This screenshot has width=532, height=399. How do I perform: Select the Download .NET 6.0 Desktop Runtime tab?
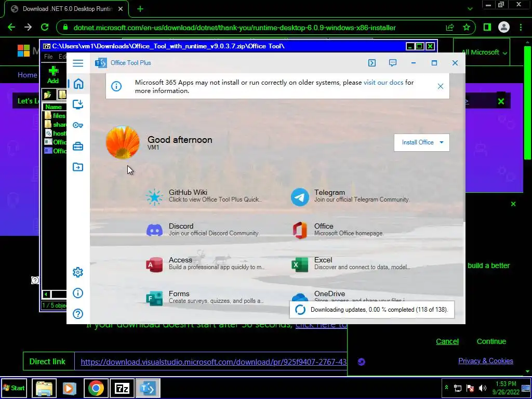pos(66,9)
